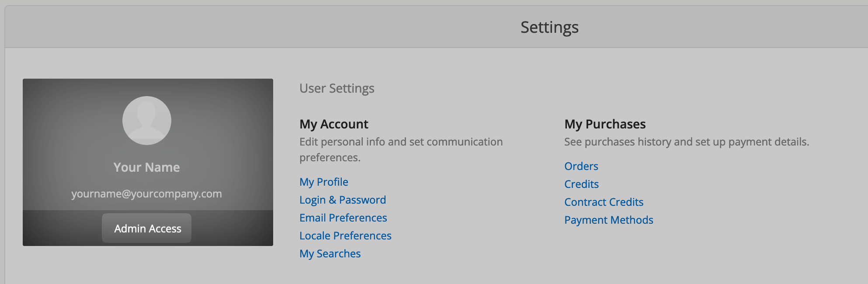Navigate to Contract Credits
Viewport: 868px width, 284px height.
click(604, 202)
